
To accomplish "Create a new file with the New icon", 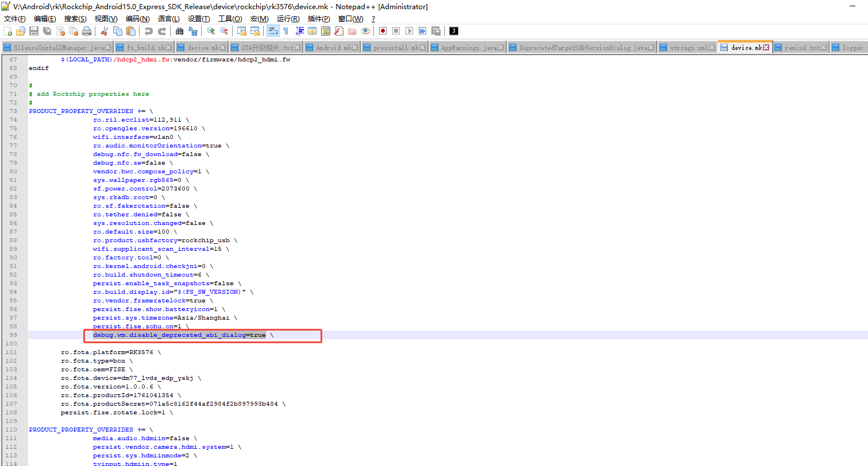I will pyautogui.click(x=8, y=31).
